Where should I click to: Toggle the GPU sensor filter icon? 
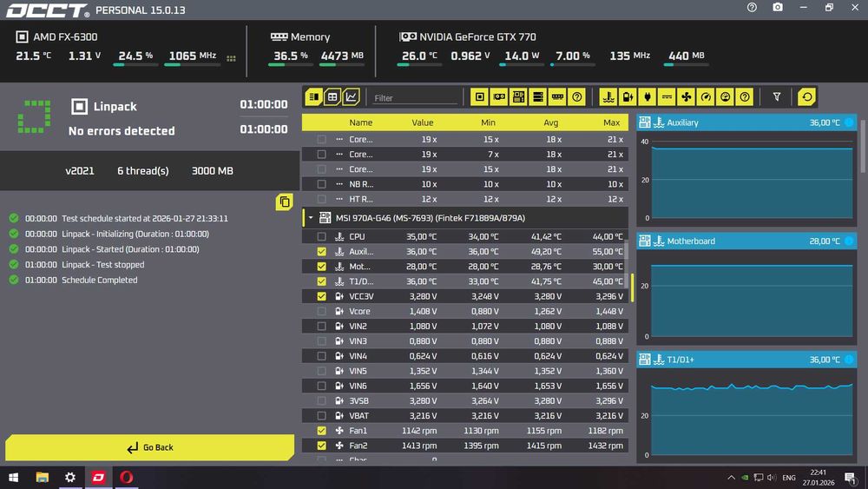(499, 97)
